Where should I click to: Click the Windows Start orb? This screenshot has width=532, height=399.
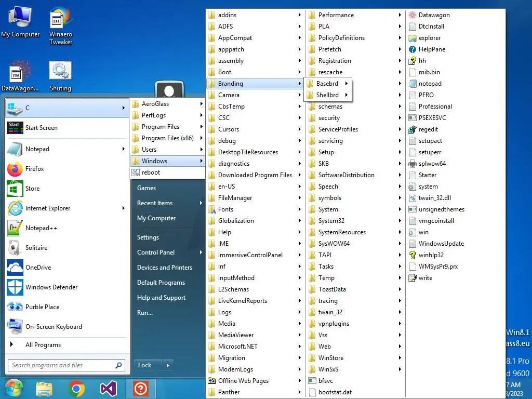point(14,389)
